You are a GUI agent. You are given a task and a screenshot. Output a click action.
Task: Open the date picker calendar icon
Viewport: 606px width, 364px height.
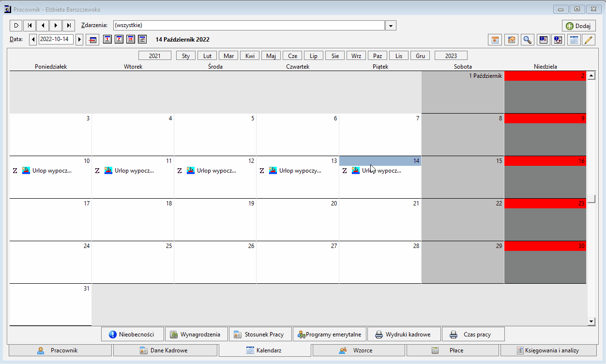[x=92, y=40]
